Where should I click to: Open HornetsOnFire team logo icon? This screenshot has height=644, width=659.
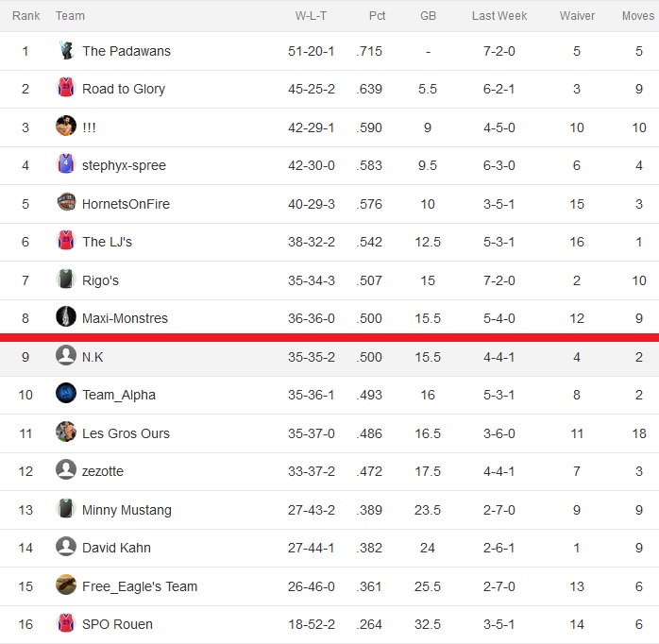66,202
